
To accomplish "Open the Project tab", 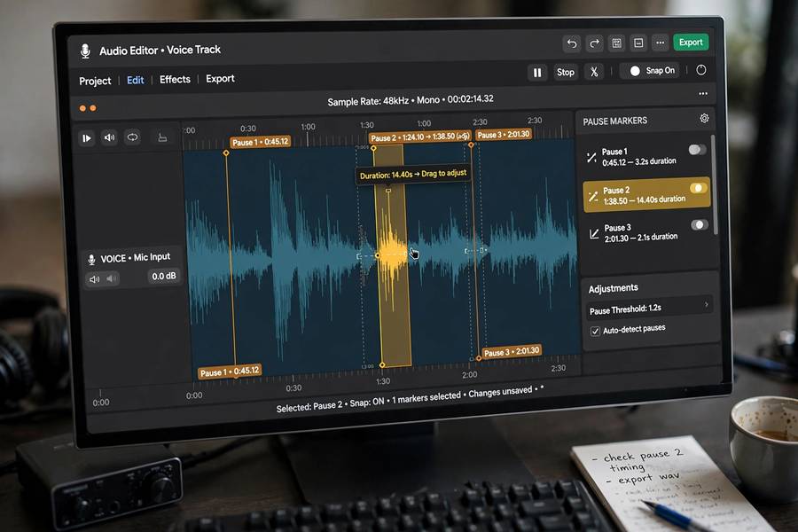I will pos(95,81).
